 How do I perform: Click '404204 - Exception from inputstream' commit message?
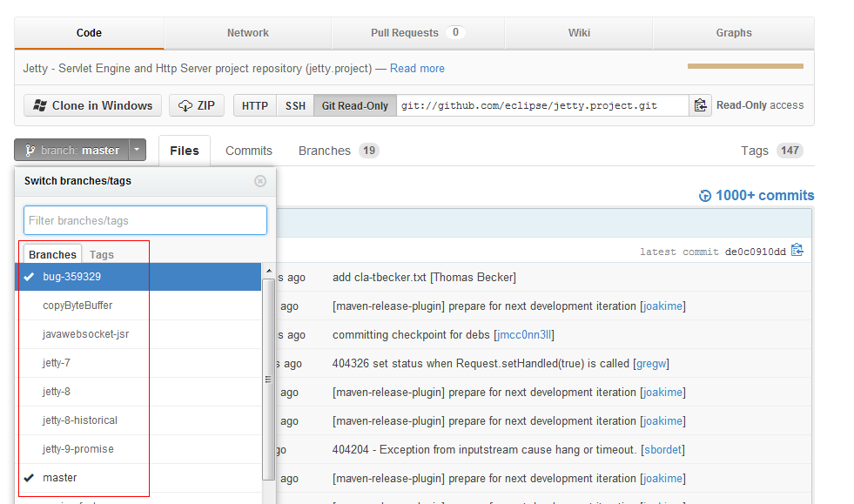pyautogui.click(x=484, y=449)
